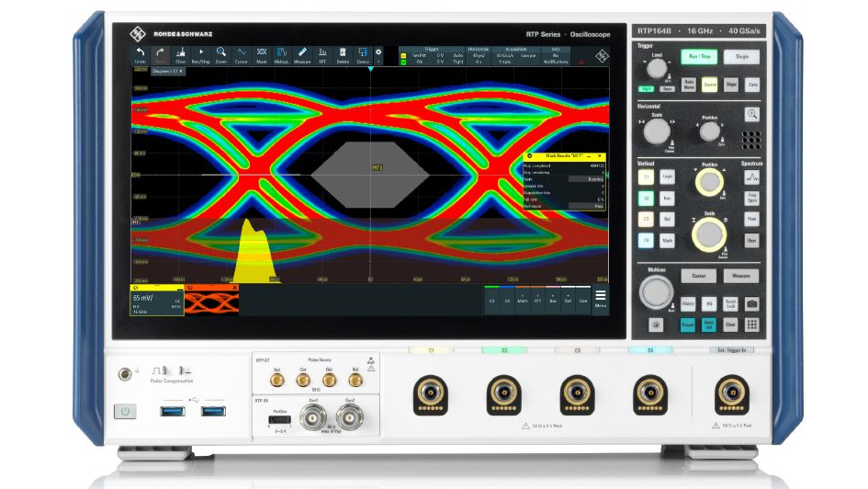
Task: Open the Diagram1: C1 tab
Action: pyautogui.click(x=168, y=72)
